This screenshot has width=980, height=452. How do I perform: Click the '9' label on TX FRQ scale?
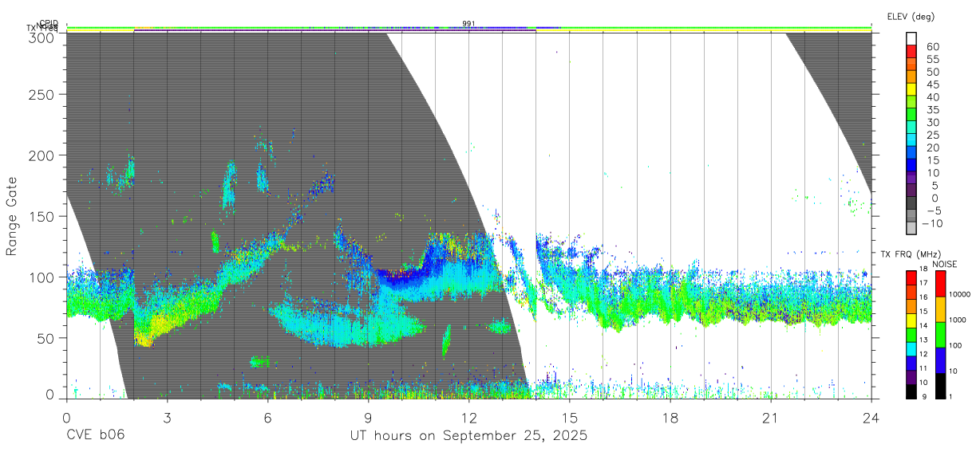click(x=926, y=396)
